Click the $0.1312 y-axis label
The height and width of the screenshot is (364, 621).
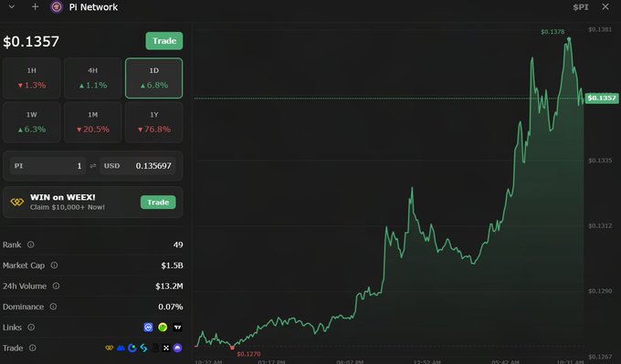tap(600, 225)
